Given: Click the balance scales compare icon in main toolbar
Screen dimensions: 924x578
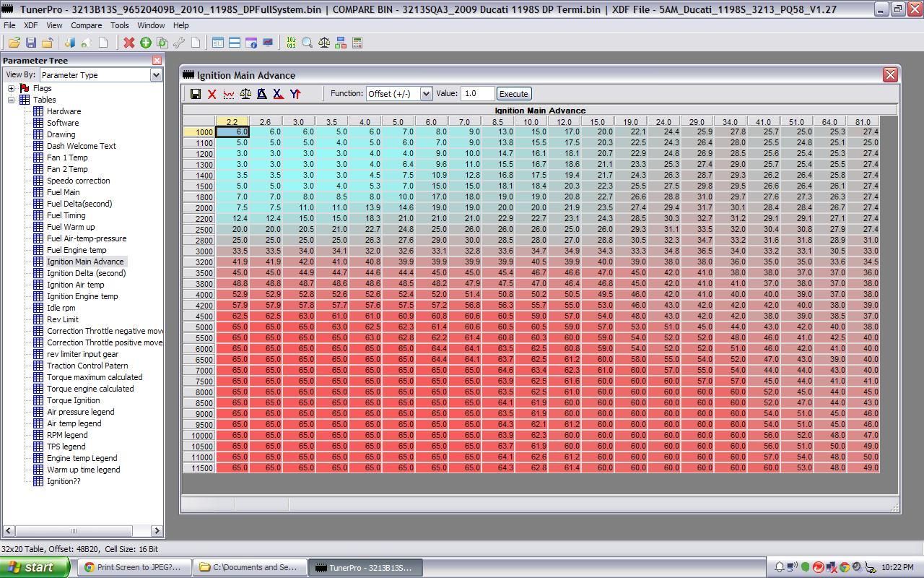Looking at the screenshot, I should click(x=324, y=43).
